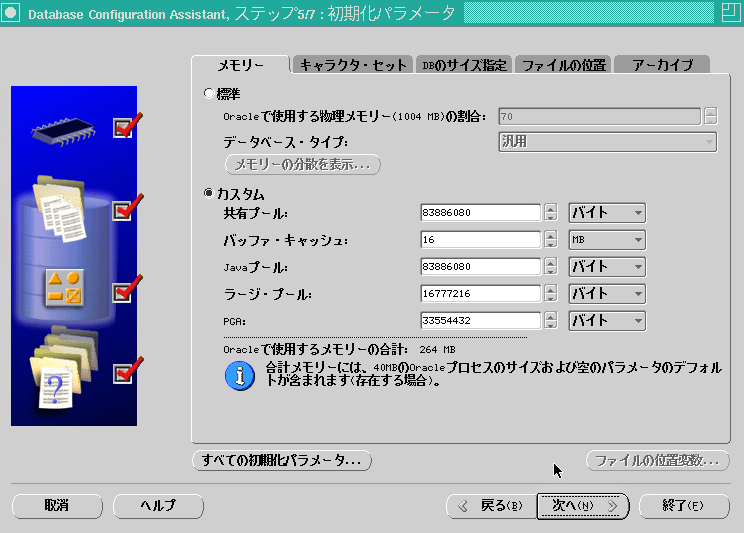Screen dimensions: 744x533
Task: Switch to the ファイルの位置 tab
Action: pos(563,65)
